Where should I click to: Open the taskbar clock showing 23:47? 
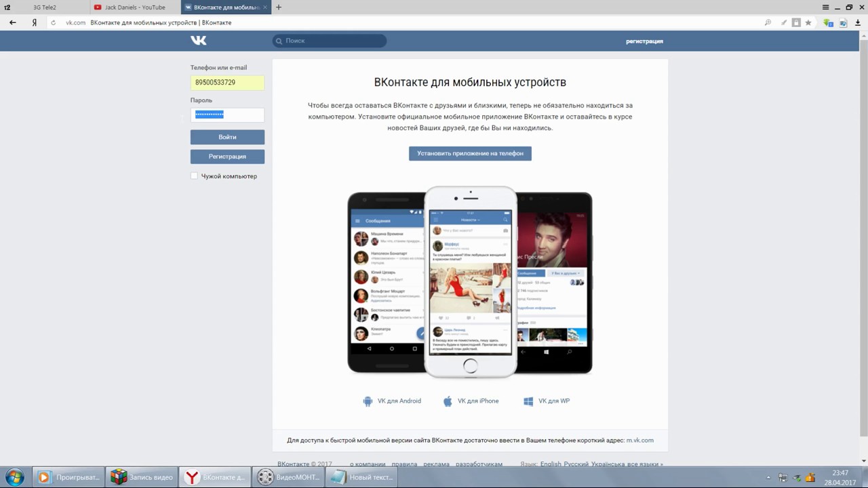click(840, 477)
